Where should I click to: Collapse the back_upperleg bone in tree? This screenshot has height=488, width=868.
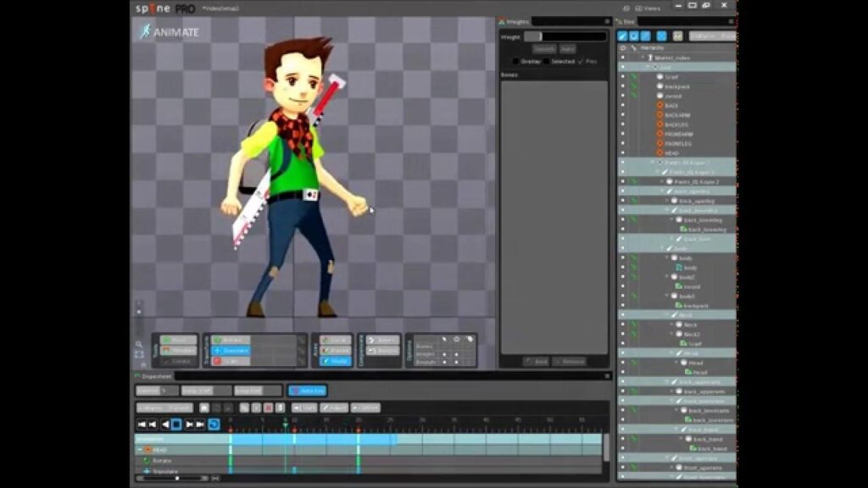pos(663,191)
